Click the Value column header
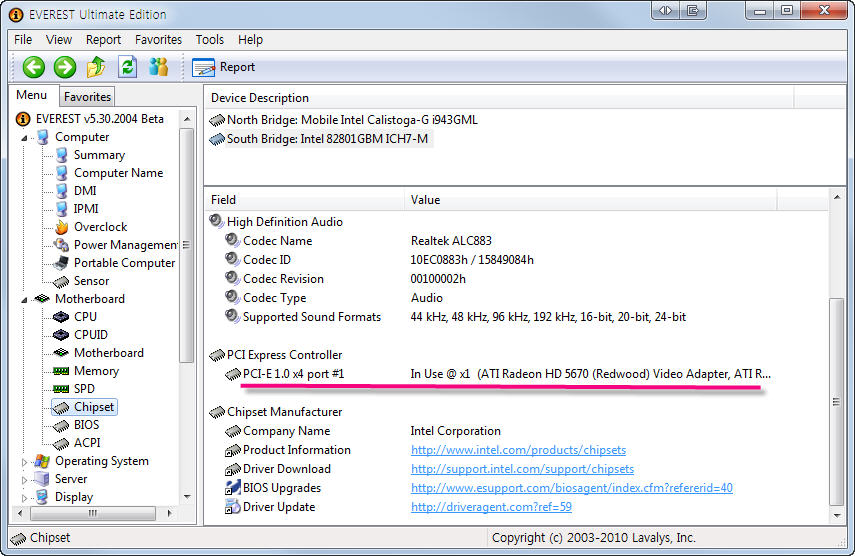Viewport: 855px width, 556px height. pos(591,200)
